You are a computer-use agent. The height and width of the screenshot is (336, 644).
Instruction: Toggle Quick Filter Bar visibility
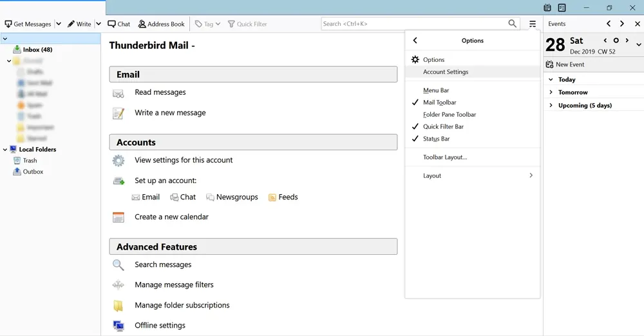pos(472,126)
